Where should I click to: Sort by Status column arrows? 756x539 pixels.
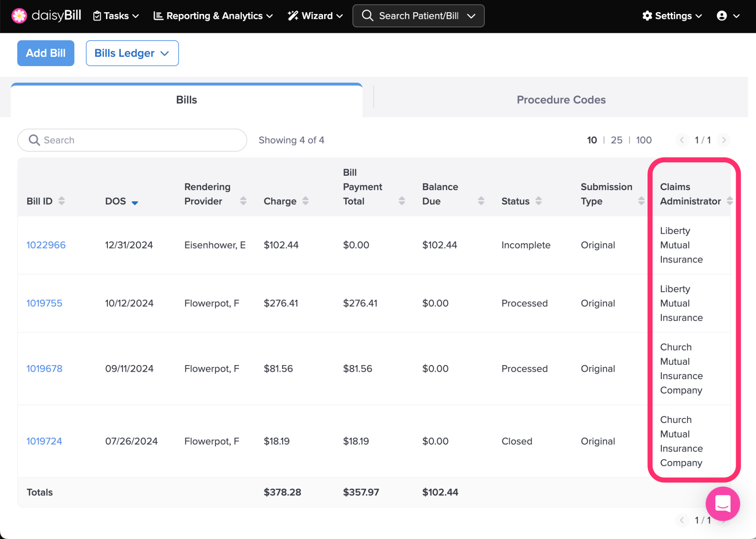(539, 201)
